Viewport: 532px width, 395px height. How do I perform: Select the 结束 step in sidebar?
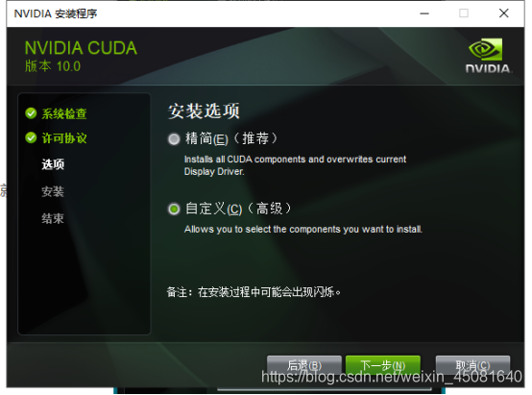coord(53,218)
